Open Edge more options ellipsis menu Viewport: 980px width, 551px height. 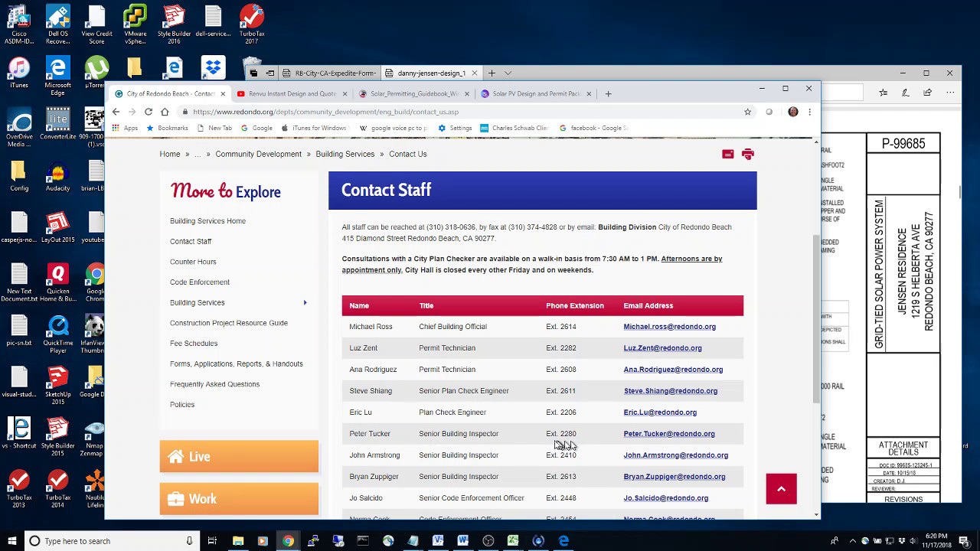(x=952, y=93)
